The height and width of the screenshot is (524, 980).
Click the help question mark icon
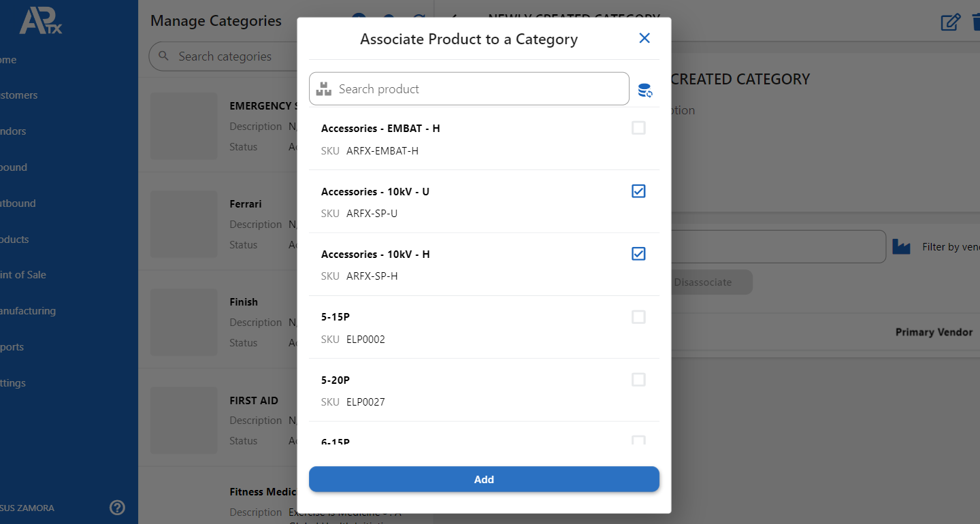point(117,508)
